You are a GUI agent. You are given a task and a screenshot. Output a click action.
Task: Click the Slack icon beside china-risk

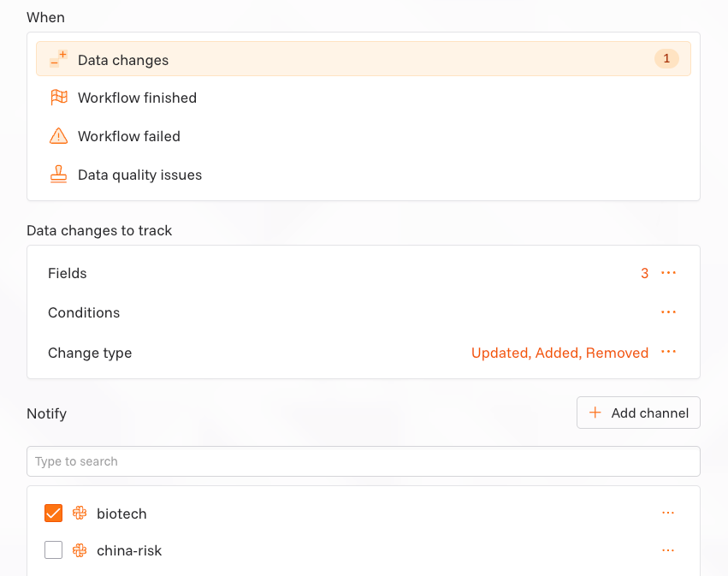pyautogui.click(x=80, y=550)
